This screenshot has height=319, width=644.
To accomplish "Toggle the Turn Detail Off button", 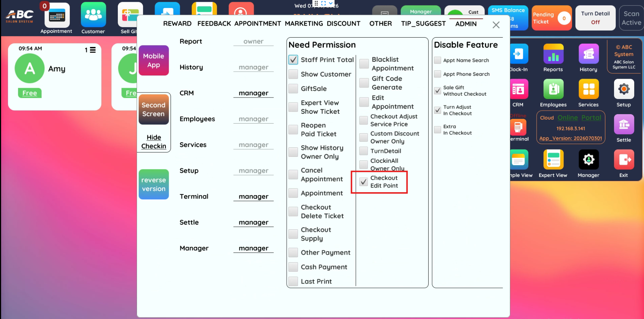I will point(595,18).
